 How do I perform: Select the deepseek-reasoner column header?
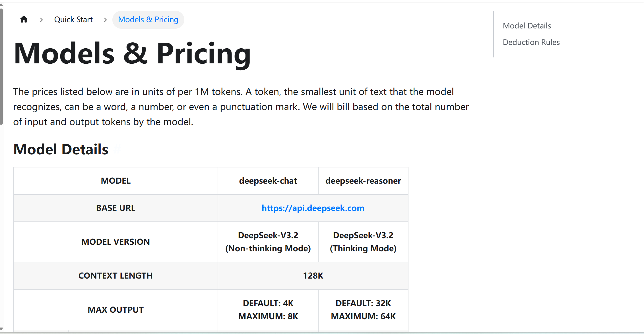363,181
